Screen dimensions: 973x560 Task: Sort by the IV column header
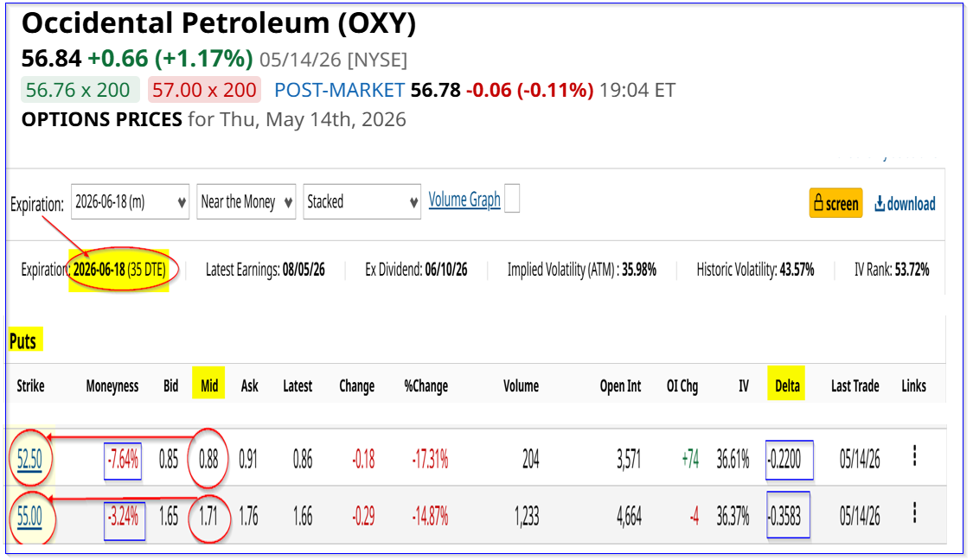tap(744, 385)
